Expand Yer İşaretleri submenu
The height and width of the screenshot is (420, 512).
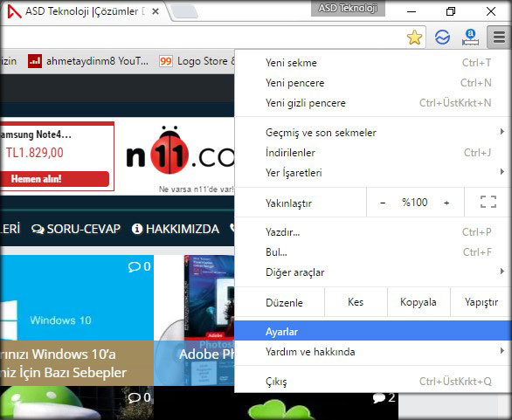coord(373,173)
